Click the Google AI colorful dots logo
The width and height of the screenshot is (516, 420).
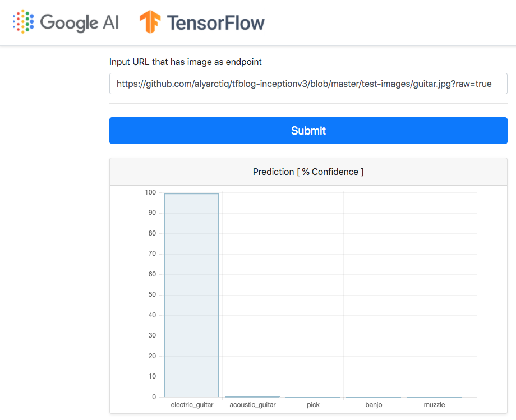tap(23, 22)
